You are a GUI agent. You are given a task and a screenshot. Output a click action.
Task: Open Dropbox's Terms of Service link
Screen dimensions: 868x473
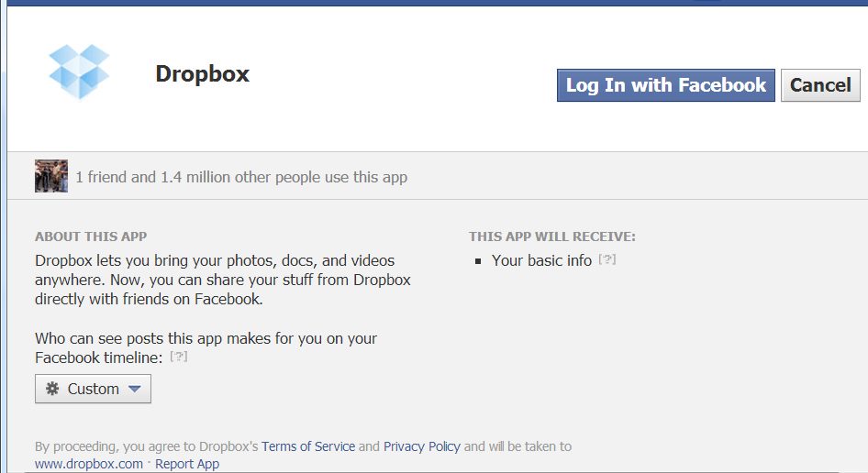click(x=308, y=446)
